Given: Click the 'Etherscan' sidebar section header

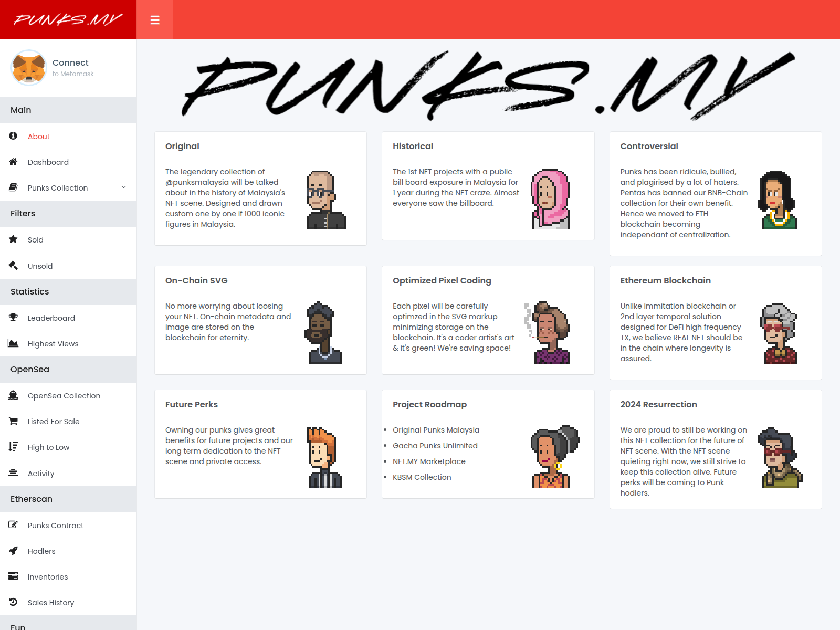Looking at the screenshot, I should (68, 499).
